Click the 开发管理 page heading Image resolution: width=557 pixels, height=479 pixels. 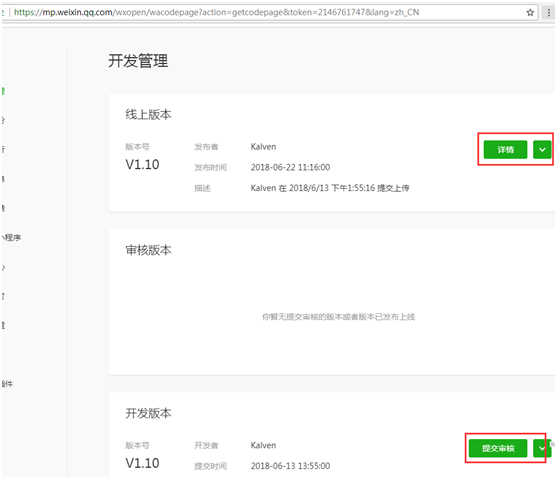[138, 61]
